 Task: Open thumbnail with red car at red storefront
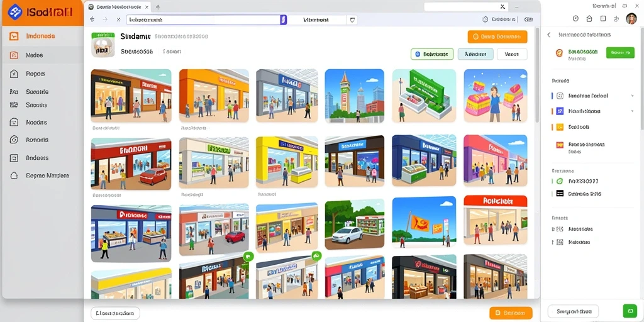click(x=131, y=164)
